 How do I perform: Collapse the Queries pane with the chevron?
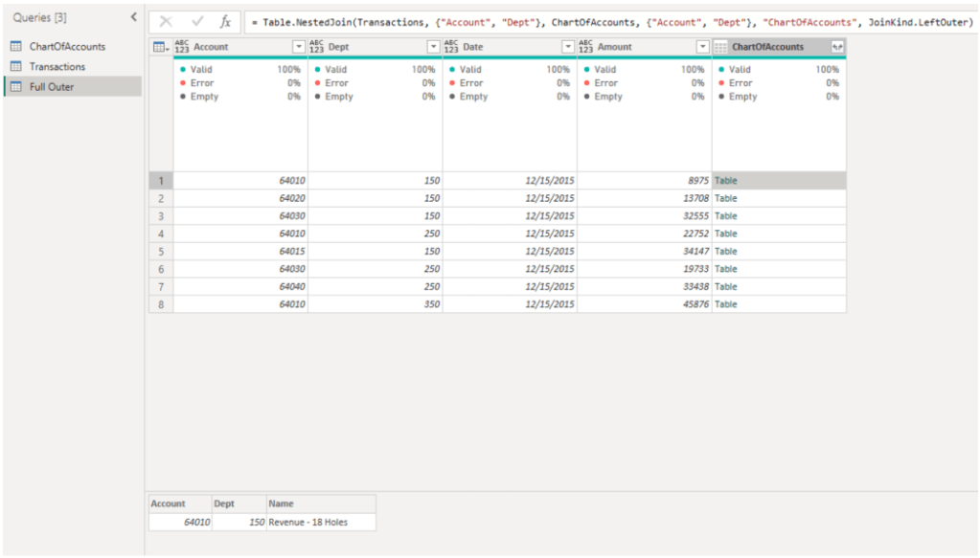click(133, 17)
